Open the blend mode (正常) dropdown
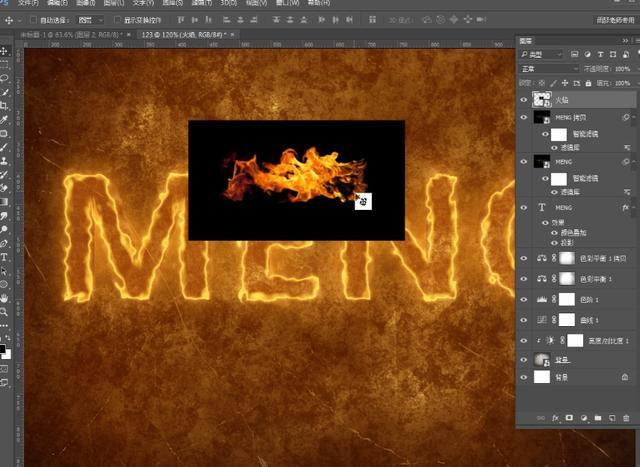This screenshot has width=640, height=467. [x=549, y=69]
